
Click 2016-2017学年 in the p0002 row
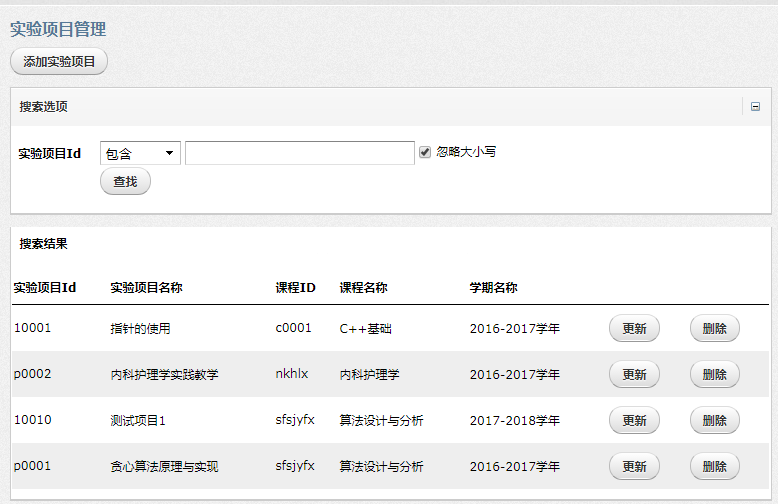pos(515,375)
